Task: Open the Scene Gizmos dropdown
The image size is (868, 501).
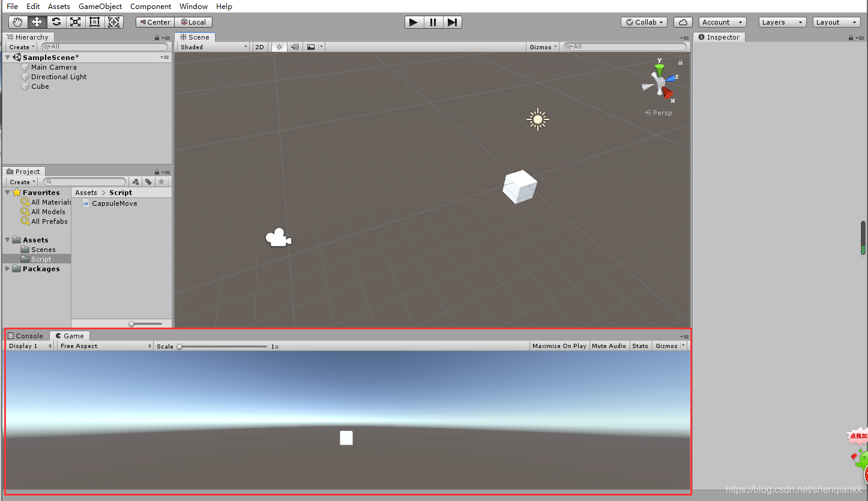Action: 543,47
